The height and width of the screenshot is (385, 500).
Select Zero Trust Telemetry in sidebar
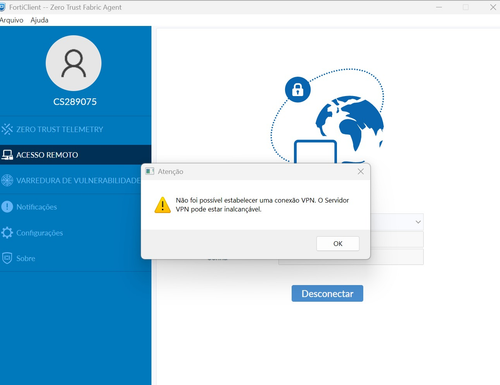[x=76, y=129]
